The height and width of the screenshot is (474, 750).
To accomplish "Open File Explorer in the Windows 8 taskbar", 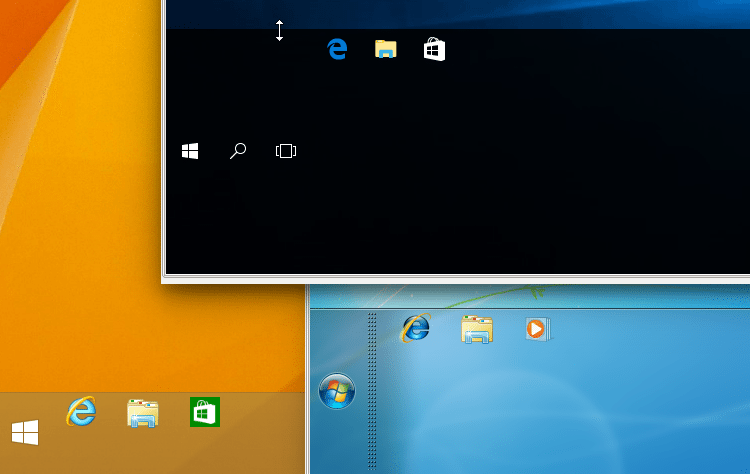I will pyautogui.click(x=143, y=413).
